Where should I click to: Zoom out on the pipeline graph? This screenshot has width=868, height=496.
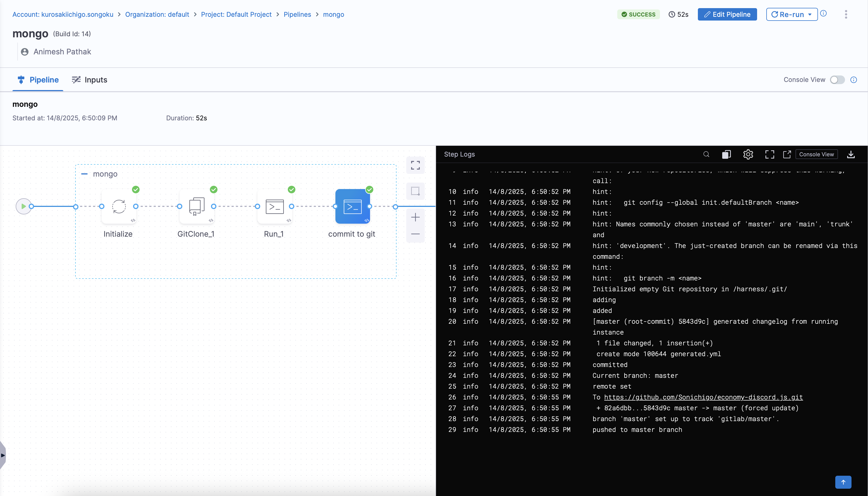[x=415, y=234]
